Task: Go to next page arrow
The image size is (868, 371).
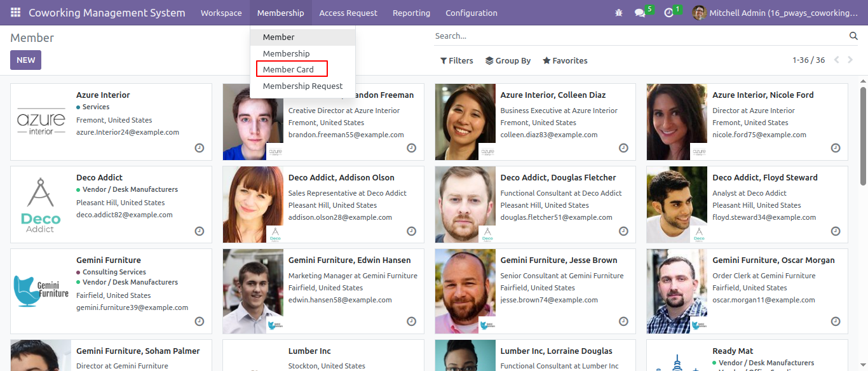Action: pos(851,60)
